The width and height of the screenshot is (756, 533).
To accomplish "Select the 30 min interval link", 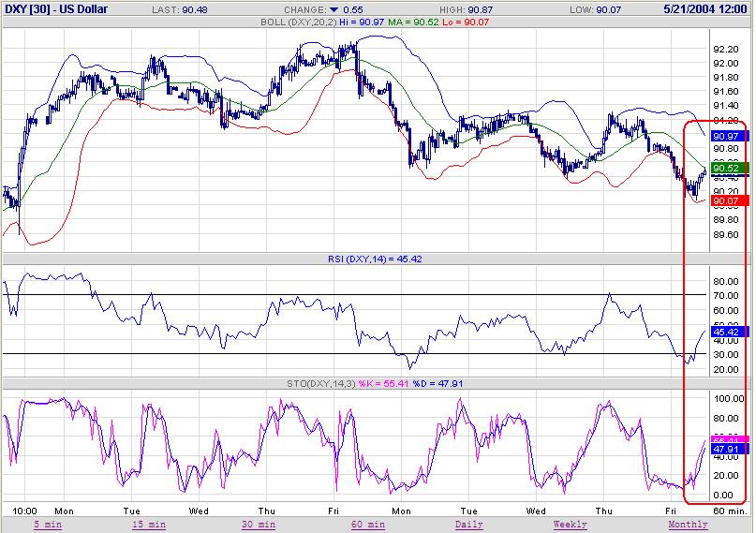I will tap(258, 525).
